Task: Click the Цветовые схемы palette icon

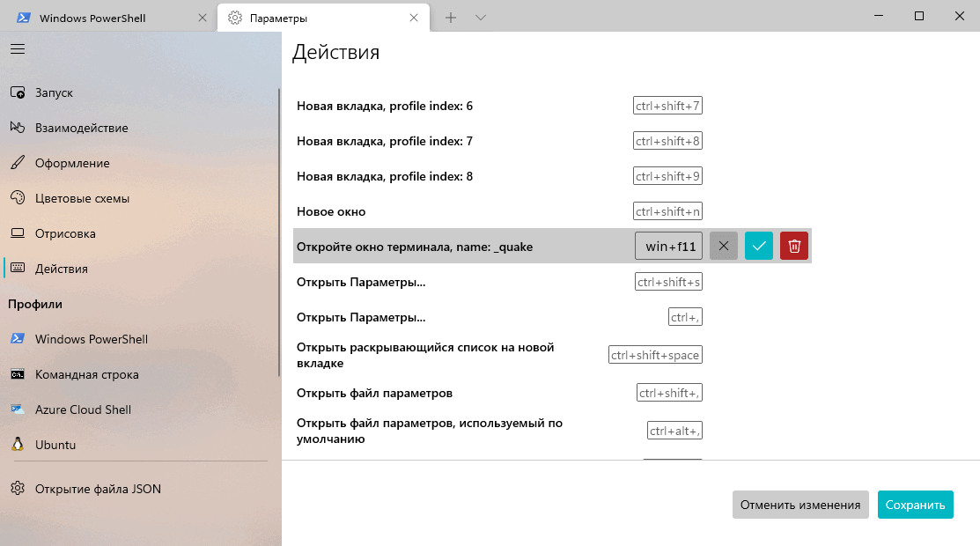Action: [18, 198]
